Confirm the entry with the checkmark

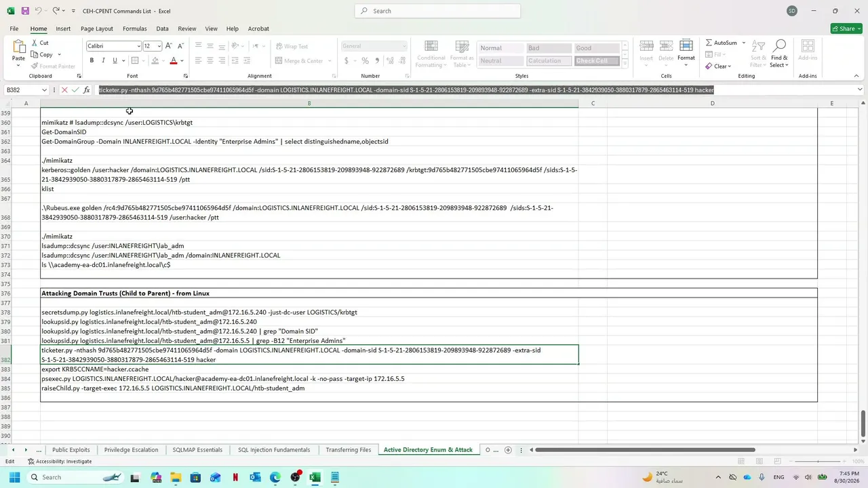coord(75,90)
